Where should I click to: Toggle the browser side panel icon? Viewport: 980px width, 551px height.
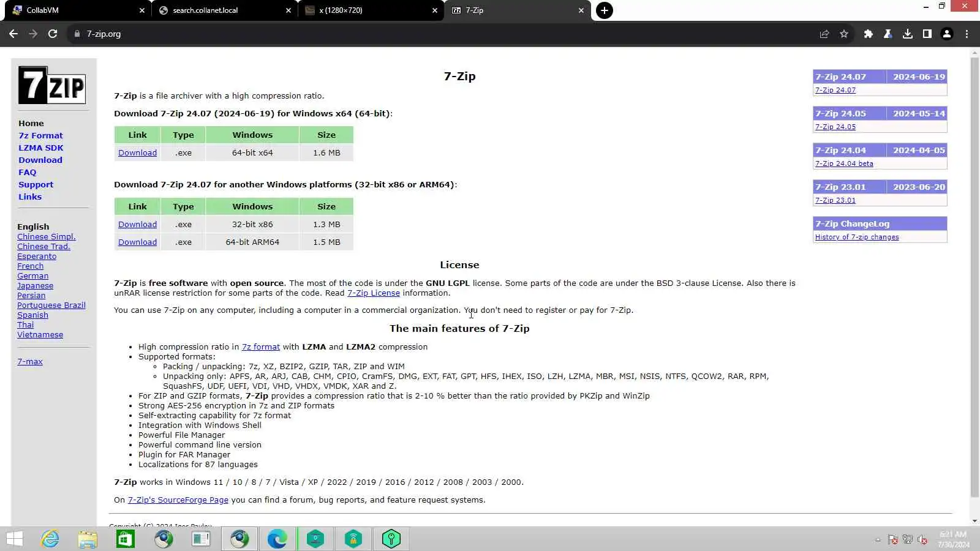click(x=927, y=34)
